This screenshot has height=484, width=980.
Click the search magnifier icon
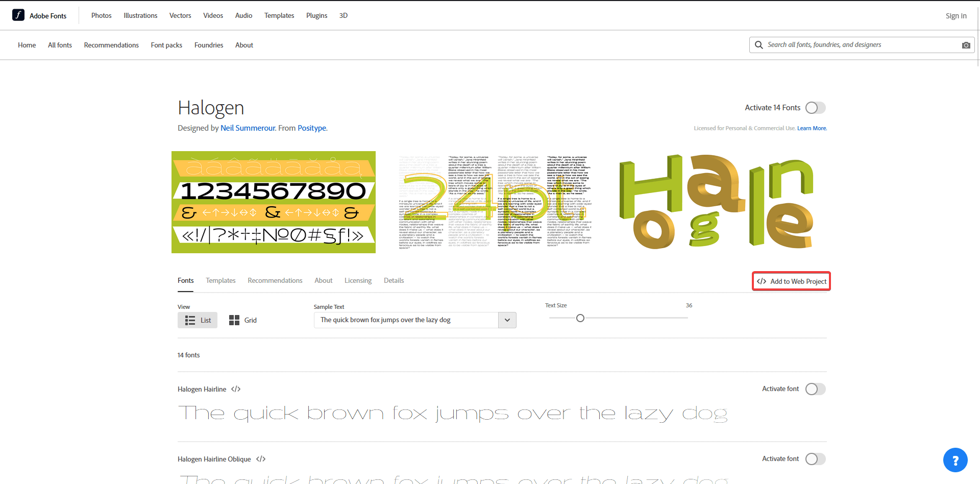click(758, 45)
